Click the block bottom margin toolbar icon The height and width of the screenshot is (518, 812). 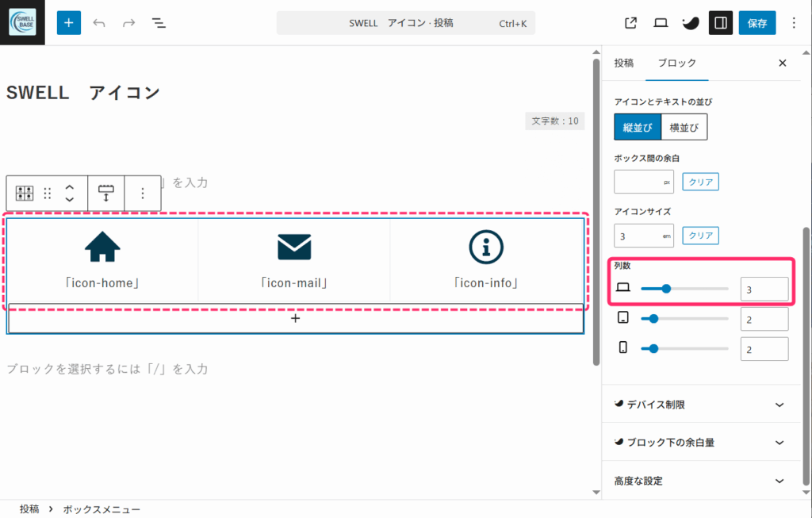pos(106,194)
